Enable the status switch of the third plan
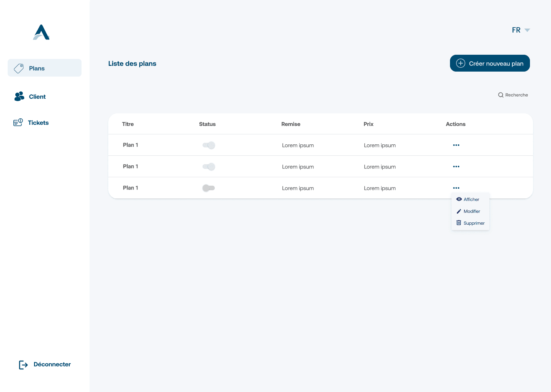Viewport: 551px width, 392px height. click(x=209, y=188)
